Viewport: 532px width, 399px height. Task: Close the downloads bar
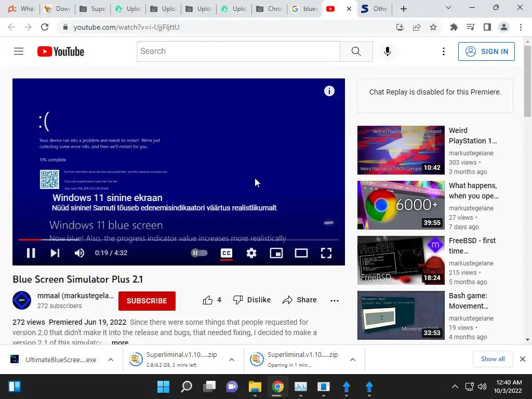[x=523, y=359]
